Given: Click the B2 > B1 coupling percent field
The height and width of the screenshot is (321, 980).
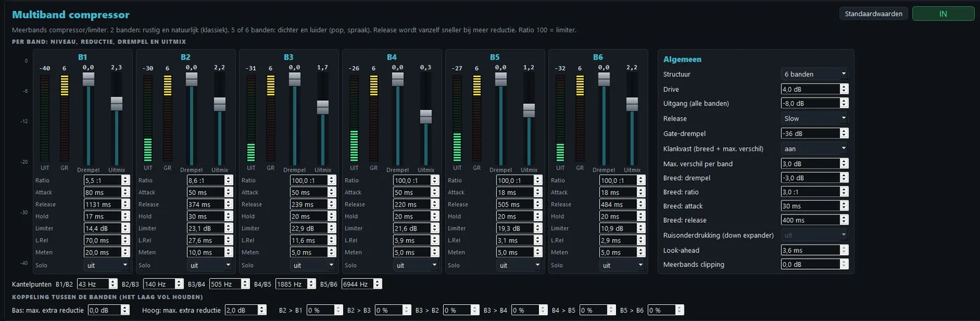Looking at the screenshot, I should tap(323, 310).
